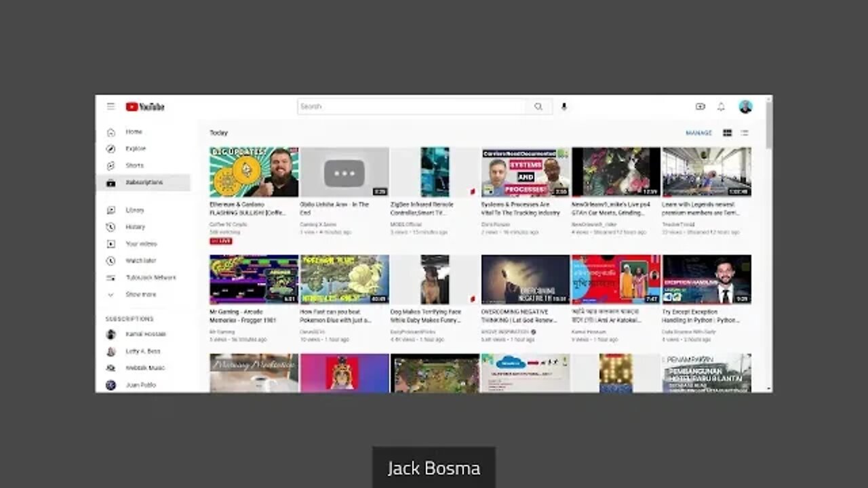Open Pembangunan Hotel Baru thumbnail
The width and height of the screenshot is (868, 488).
click(707, 373)
